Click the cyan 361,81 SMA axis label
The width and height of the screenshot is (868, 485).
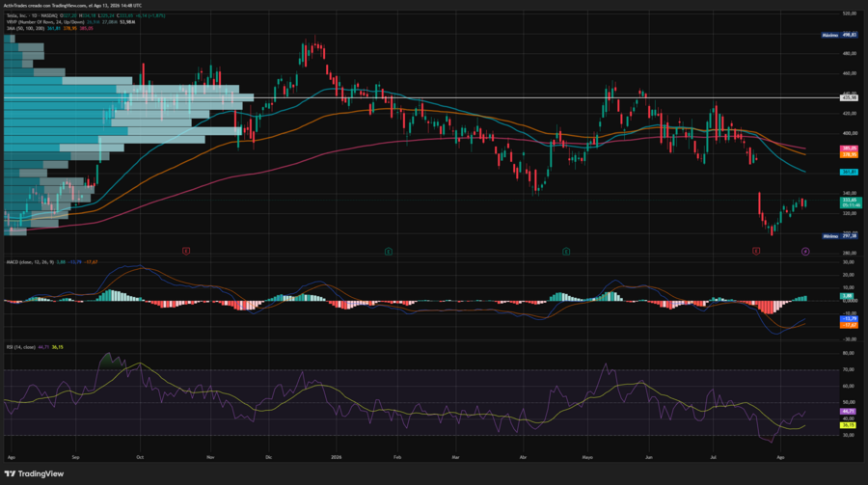(849, 173)
